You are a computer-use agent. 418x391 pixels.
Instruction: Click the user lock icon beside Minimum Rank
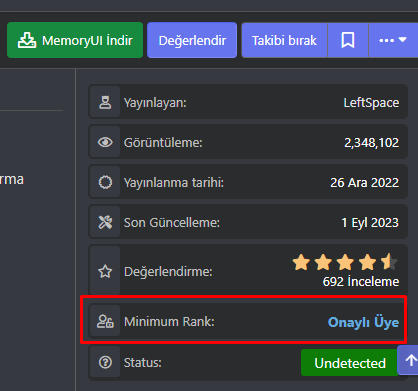(105, 321)
